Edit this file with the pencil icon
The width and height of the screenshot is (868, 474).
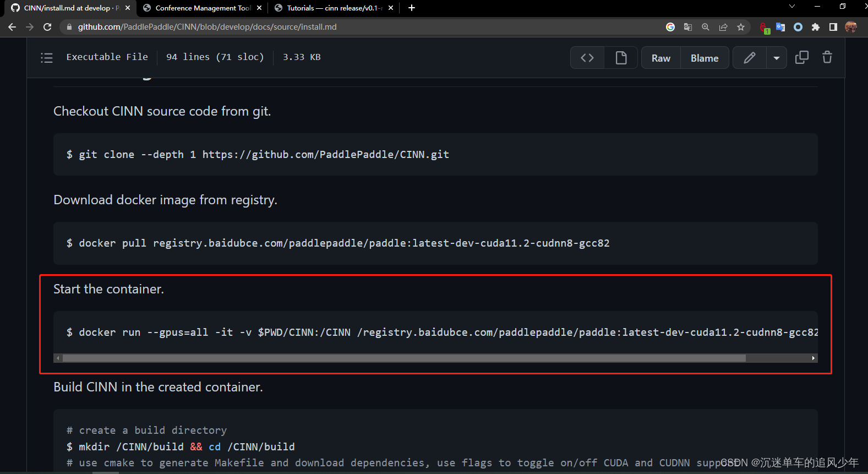[x=750, y=58]
